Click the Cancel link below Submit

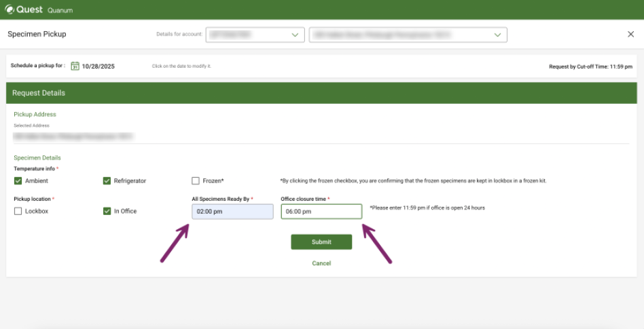321,263
